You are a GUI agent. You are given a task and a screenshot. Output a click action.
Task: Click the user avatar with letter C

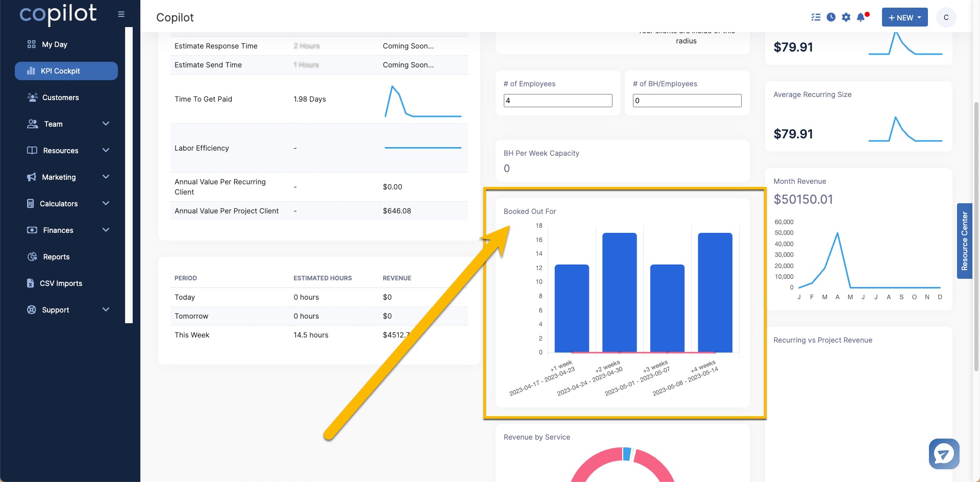[946, 17]
